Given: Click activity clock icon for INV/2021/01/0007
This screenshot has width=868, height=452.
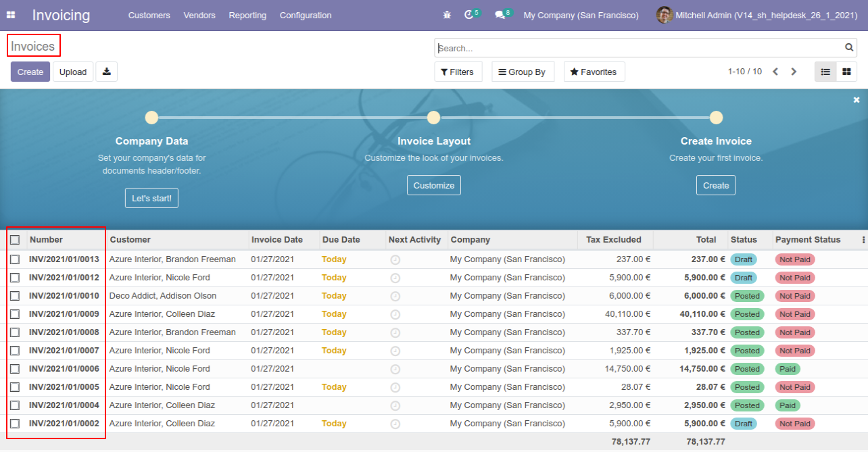Looking at the screenshot, I should click(x=395, y=351).
